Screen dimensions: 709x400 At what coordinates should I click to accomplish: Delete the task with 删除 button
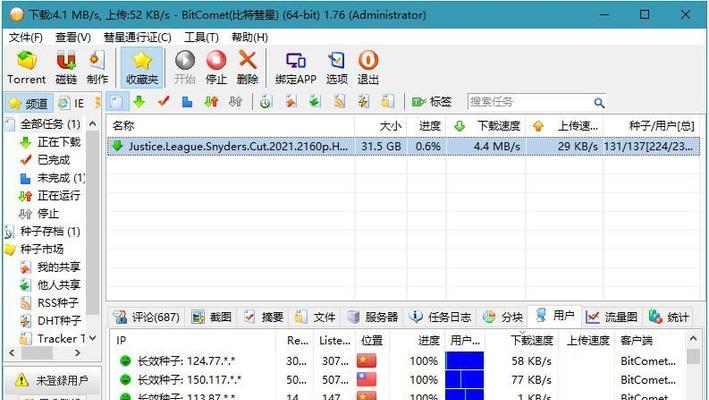[x=247, y=68]
